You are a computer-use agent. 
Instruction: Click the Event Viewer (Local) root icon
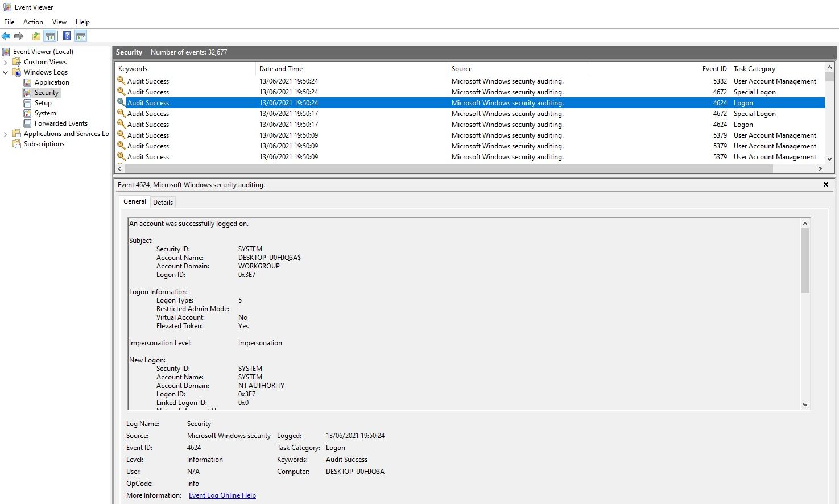pos(6,52)
